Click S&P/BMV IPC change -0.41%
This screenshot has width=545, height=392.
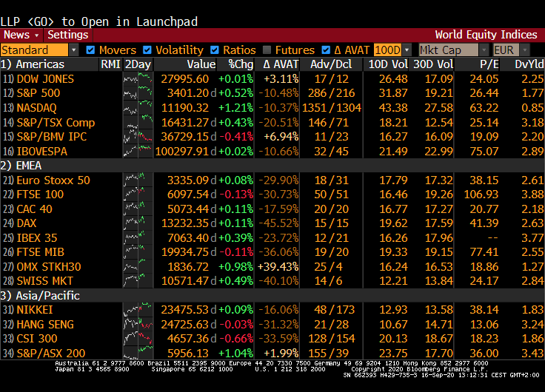(x=236, y=136)
